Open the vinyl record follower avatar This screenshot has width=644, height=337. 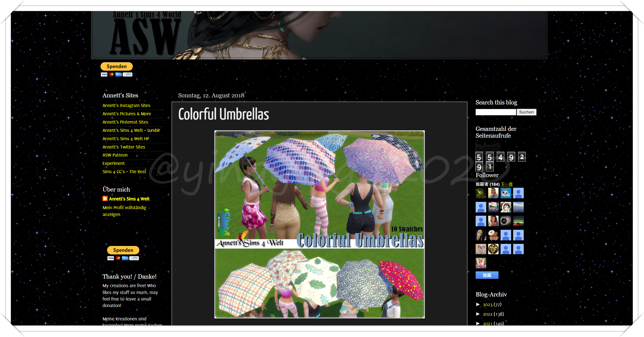[x=506, y=221]
